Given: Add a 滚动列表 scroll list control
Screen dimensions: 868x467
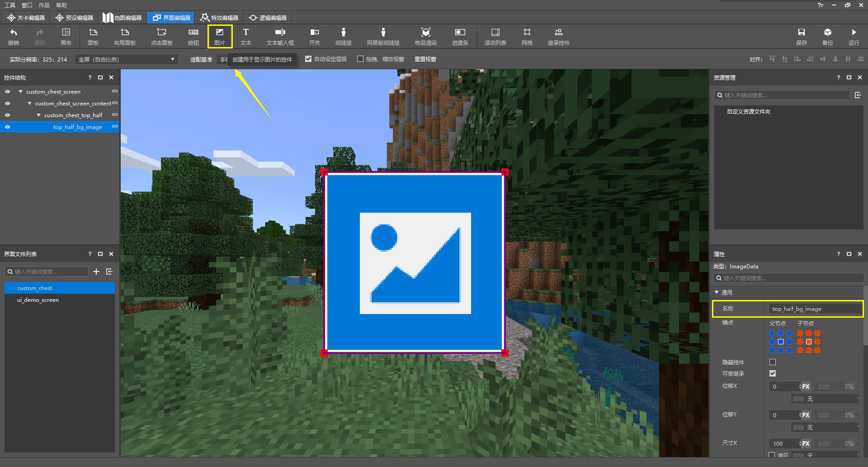Looking at the screenshot, I should [495, 37].
